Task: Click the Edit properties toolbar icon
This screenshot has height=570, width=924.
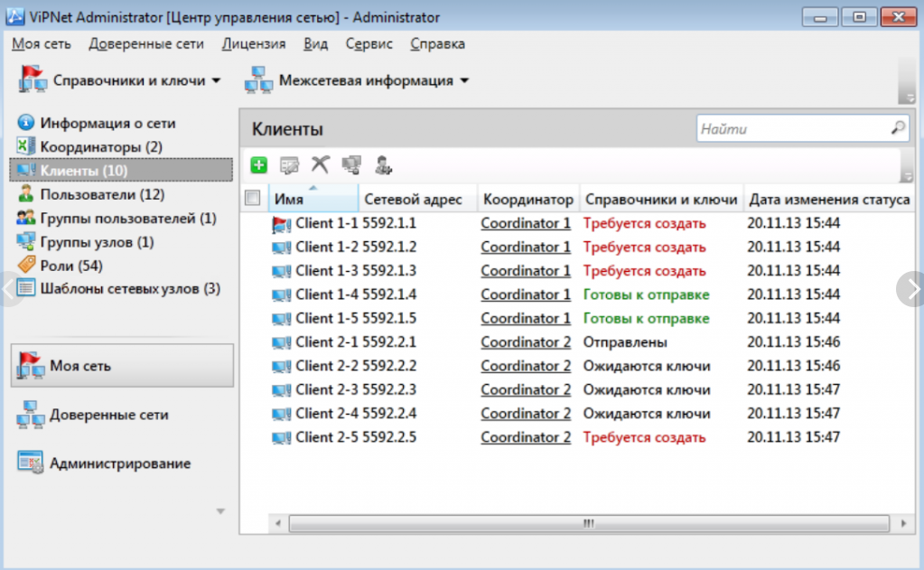Action: click(x=289, y=165)
